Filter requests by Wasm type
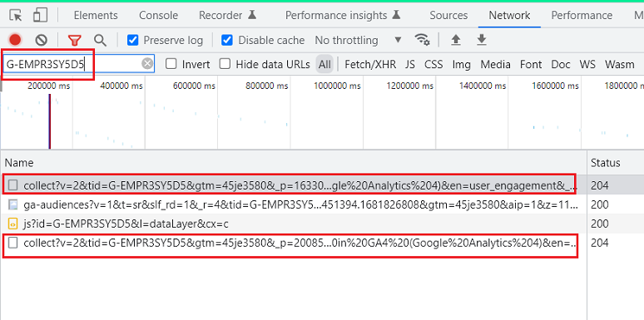This screenshot has width=644, height=320. click(x=619, y=64)
